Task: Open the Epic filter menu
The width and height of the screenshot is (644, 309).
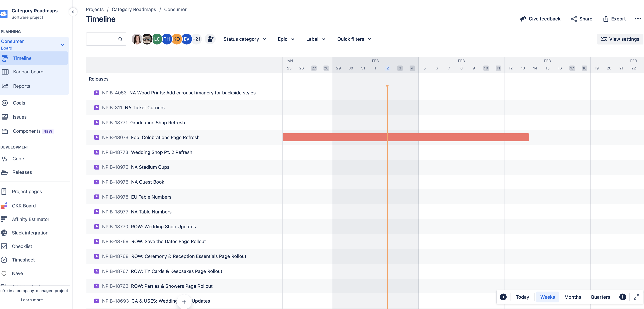Action: (x=285, y=39)
